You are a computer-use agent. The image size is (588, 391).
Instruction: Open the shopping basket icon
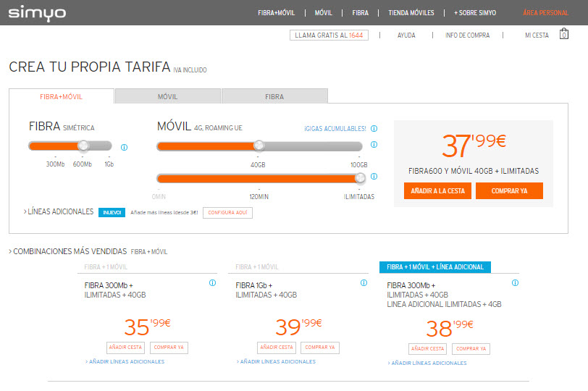[563, 34]
